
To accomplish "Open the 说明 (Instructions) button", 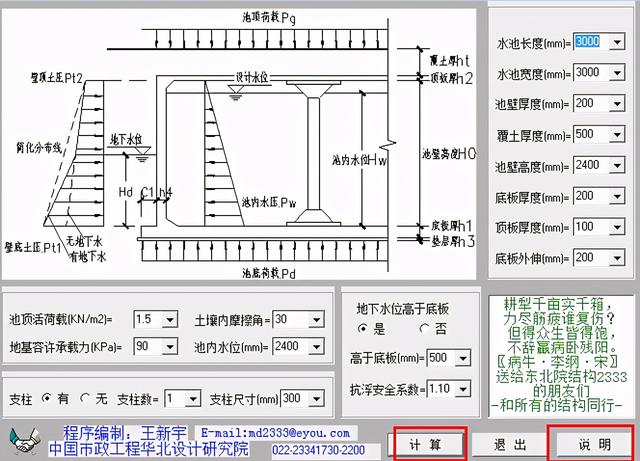I will [594, 444].
